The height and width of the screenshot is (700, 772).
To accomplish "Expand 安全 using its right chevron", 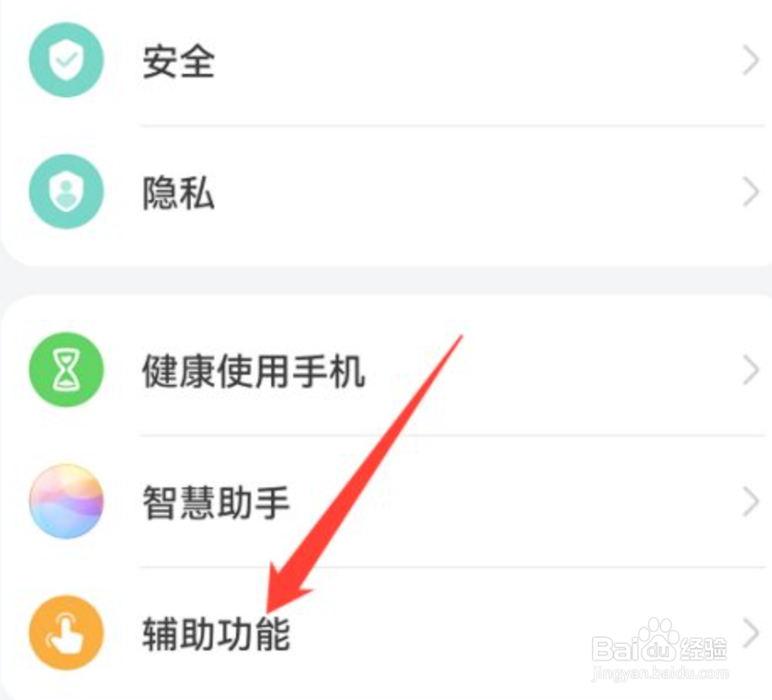I will 751,61.
